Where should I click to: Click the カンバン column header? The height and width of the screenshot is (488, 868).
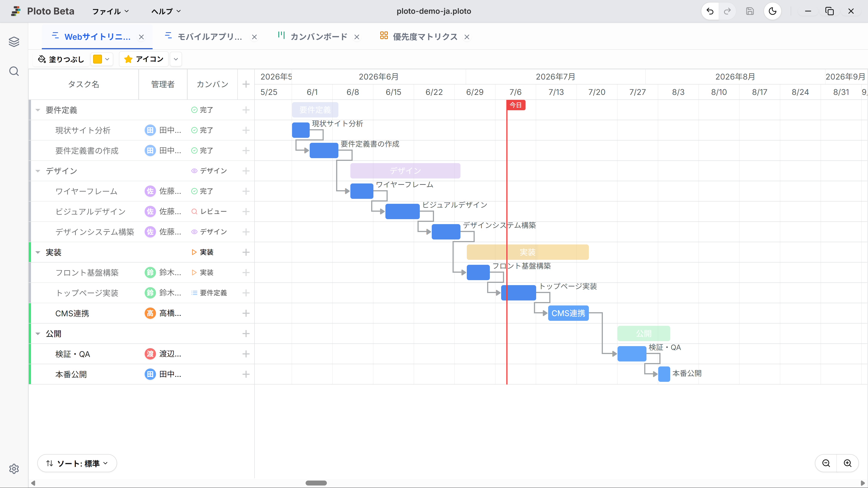[212, 84]
